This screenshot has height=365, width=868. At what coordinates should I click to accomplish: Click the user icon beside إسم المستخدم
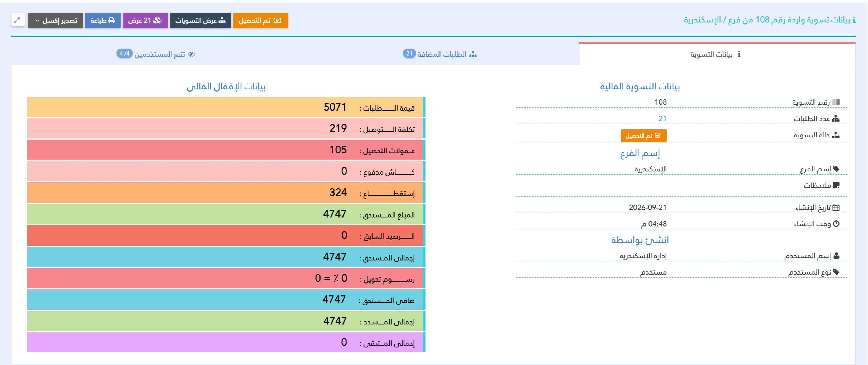836,256
